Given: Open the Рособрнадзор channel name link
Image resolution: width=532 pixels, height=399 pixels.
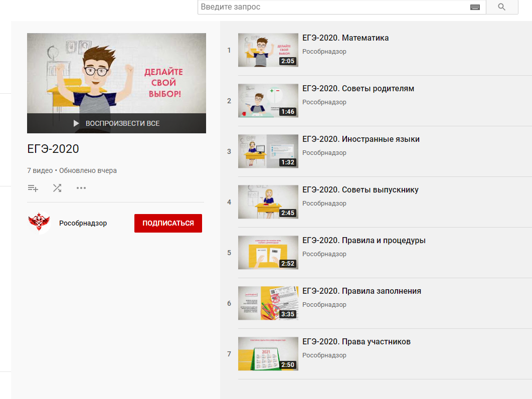Looking at the screenshot, I should pyautogui.click(x=83, y=223).
